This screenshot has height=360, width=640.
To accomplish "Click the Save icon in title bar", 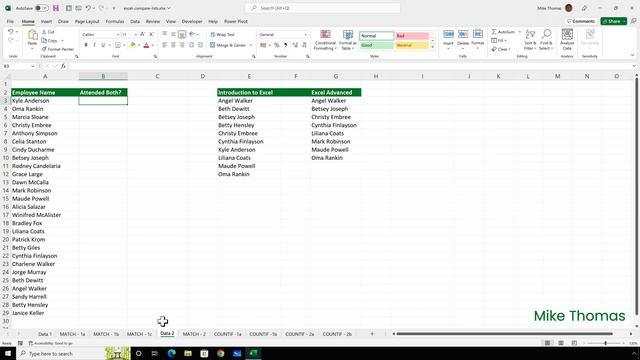I will (56, 8).
